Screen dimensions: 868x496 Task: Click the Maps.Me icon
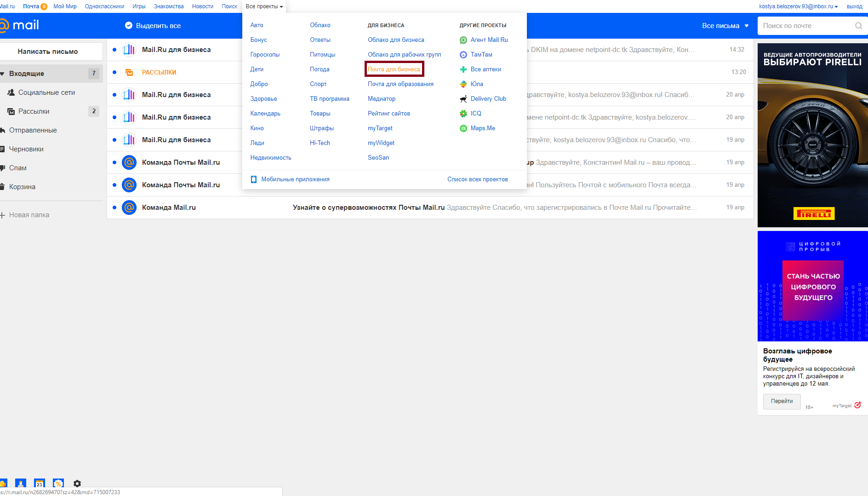pos(463,128)
